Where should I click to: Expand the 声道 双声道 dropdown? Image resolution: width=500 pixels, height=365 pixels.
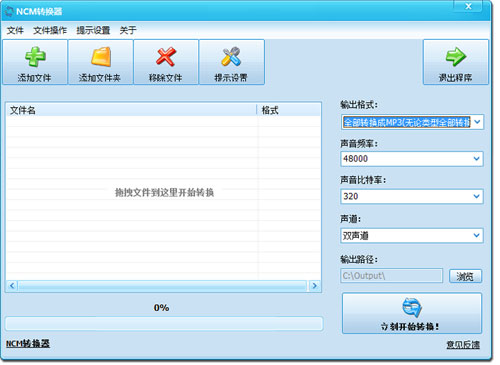pyautogui.click(x=477, y=235)
